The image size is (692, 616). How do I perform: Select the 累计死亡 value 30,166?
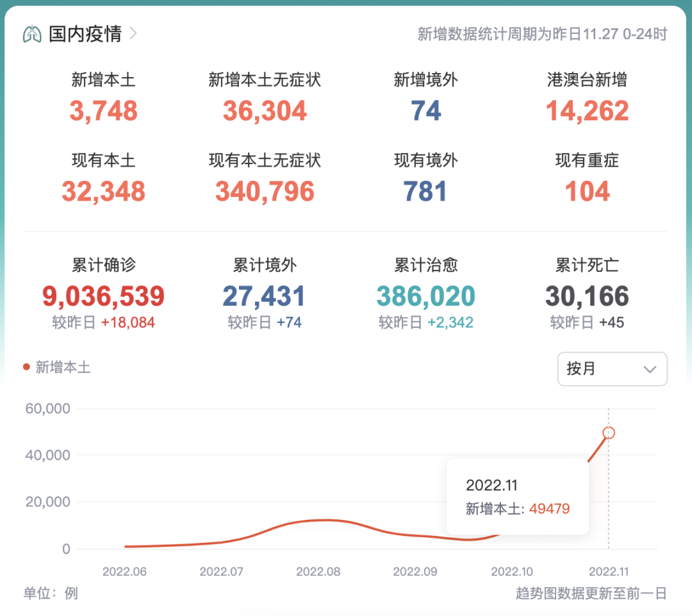pos(587,296)
